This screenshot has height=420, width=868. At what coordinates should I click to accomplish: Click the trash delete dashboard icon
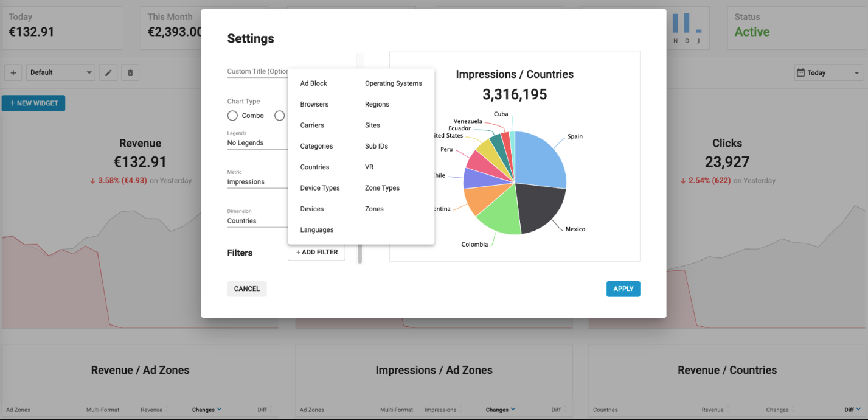pyautogui.click(x=130, y=72)
